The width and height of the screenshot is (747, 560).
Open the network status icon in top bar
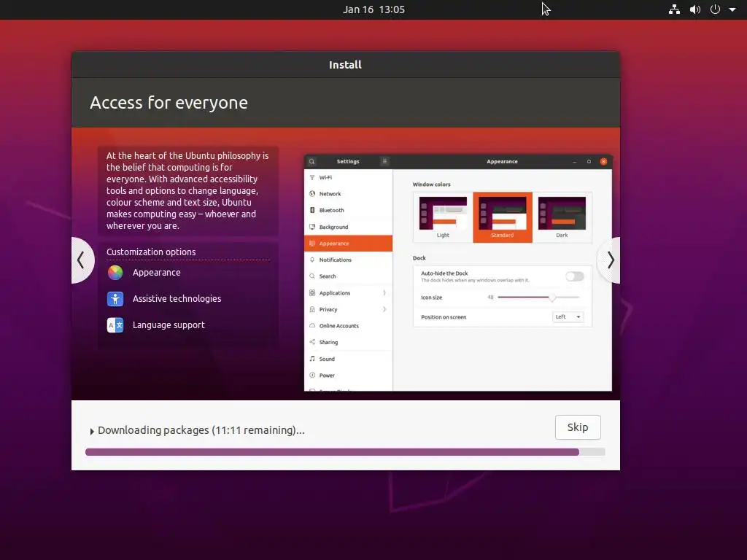[674, 9]
